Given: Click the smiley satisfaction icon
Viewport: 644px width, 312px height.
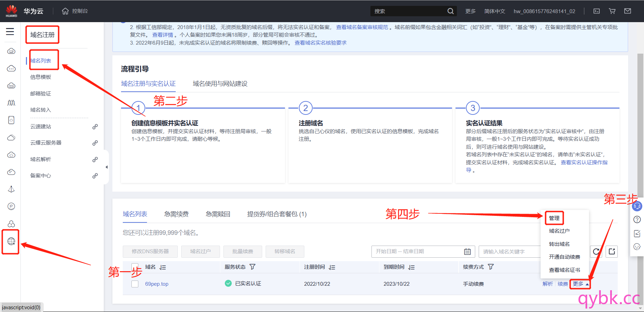Looking at the screenshot, I should tap(637, 247).
